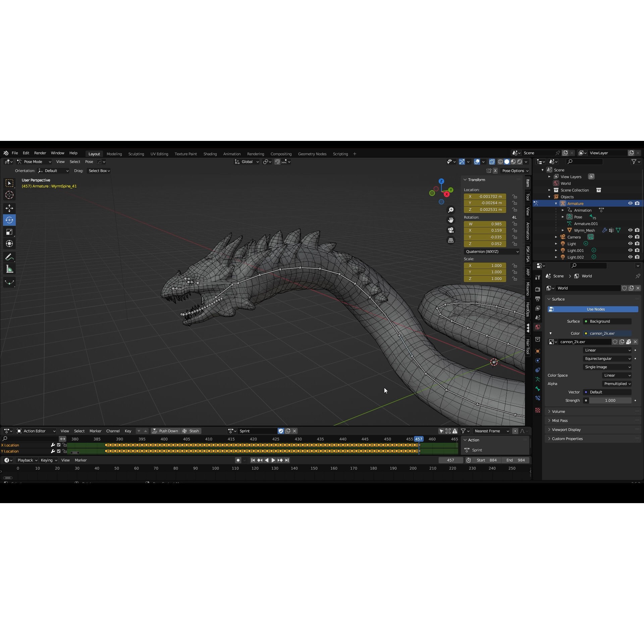Enable the snapping magnet in the viewport header
Image resolution: width=644 pixels, height=644 pixels.
point(277,161)
